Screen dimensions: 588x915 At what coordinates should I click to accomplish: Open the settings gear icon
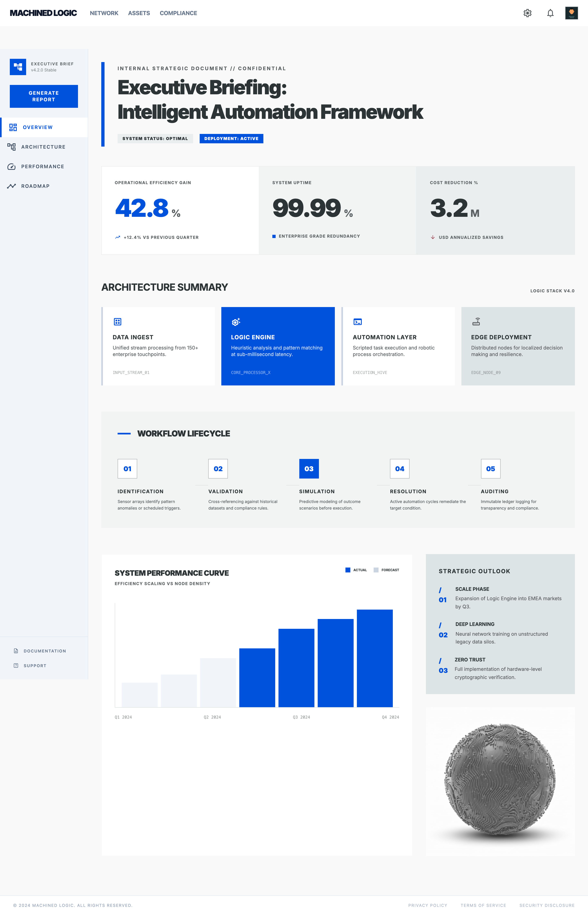click(528, 13)
